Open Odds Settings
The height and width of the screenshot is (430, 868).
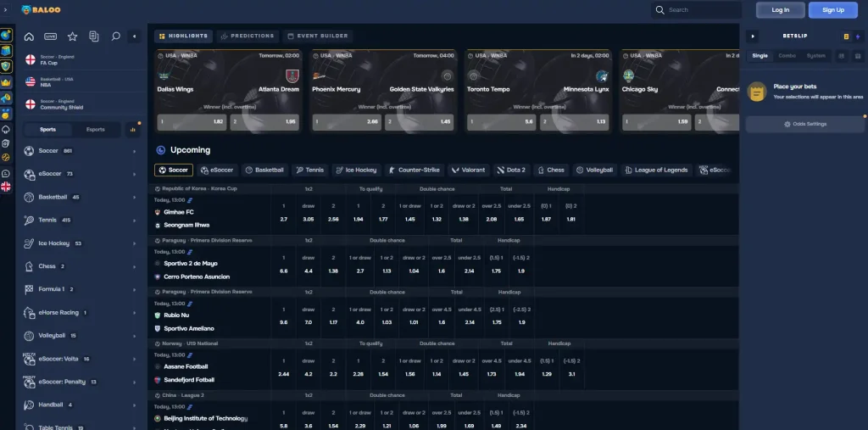[x=805, y=124]
